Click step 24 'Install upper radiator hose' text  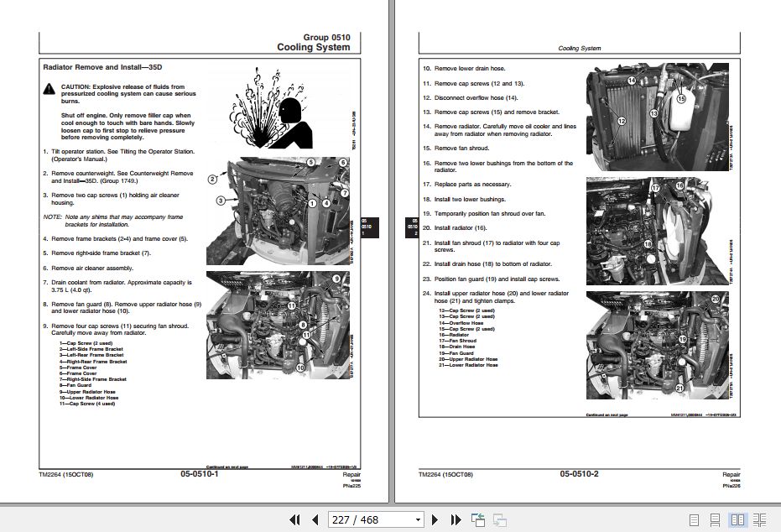pos(496,297)
